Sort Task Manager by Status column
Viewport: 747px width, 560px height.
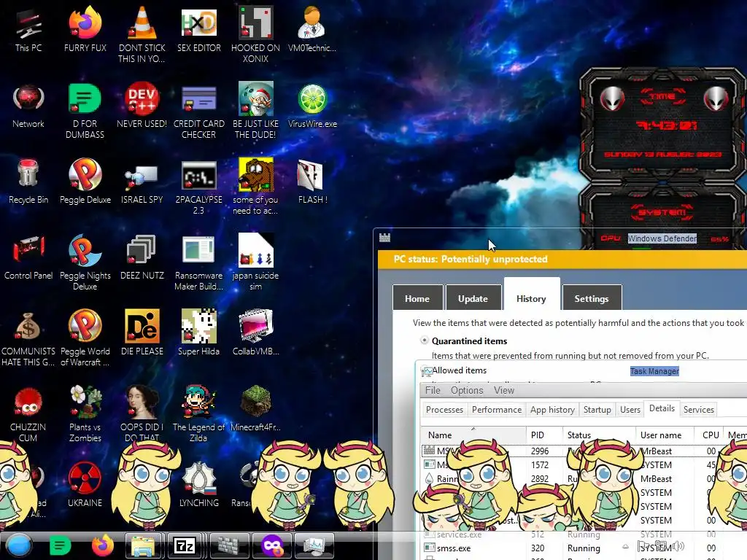point(600,435)
